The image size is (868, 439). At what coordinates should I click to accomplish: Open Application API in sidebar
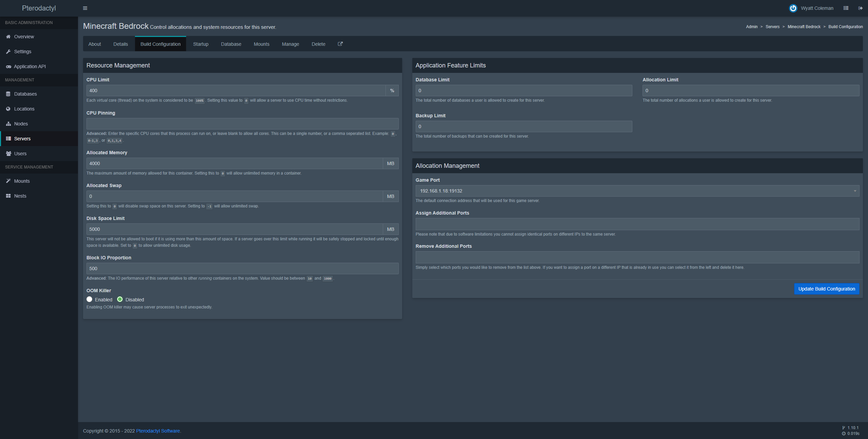(x=30, y=66)
